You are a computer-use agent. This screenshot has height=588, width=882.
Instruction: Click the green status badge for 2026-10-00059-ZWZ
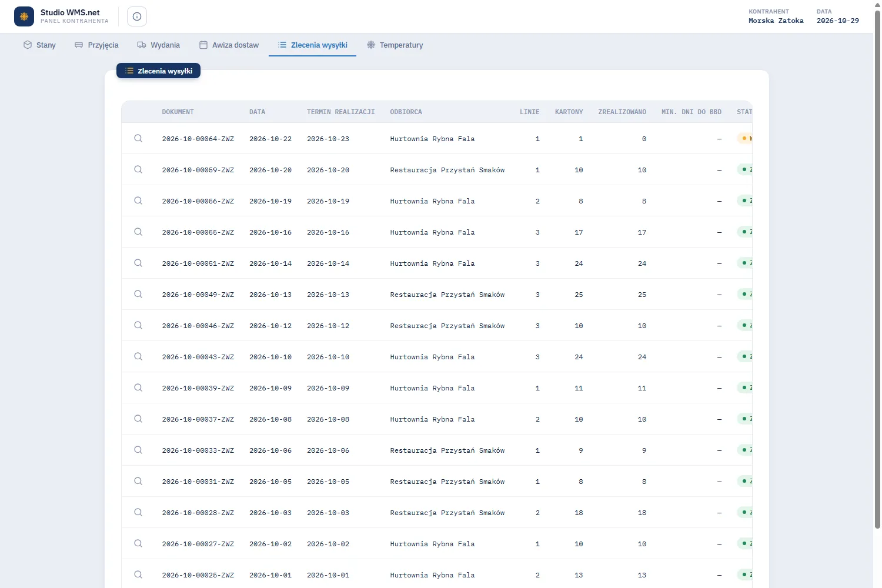tap(745, 169)
